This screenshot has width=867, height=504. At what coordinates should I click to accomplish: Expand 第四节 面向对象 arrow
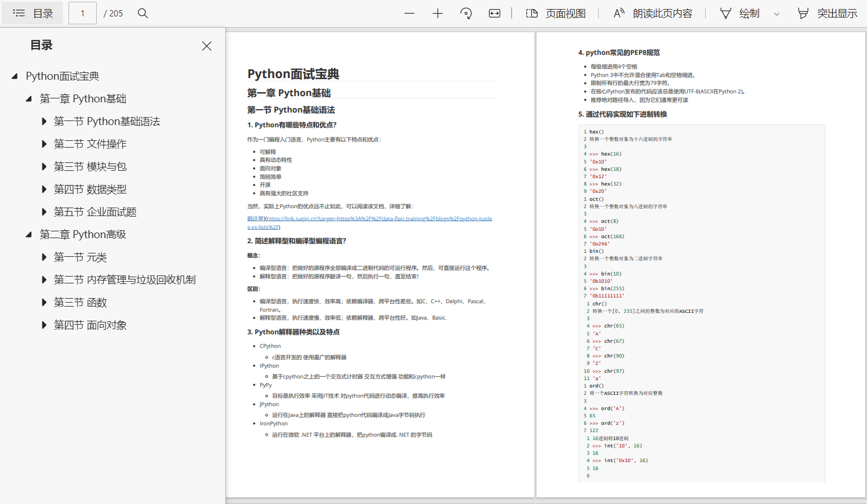[x=44, y=325]
